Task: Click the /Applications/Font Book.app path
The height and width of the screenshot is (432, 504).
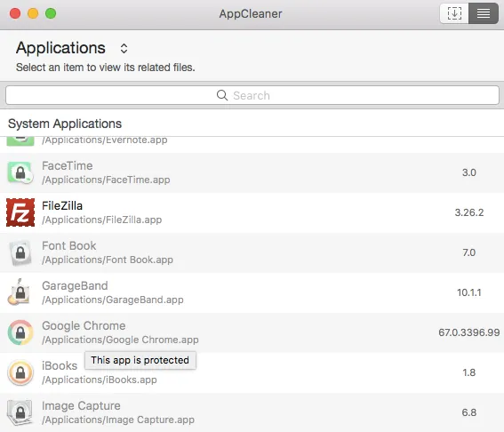Action: 108,260
